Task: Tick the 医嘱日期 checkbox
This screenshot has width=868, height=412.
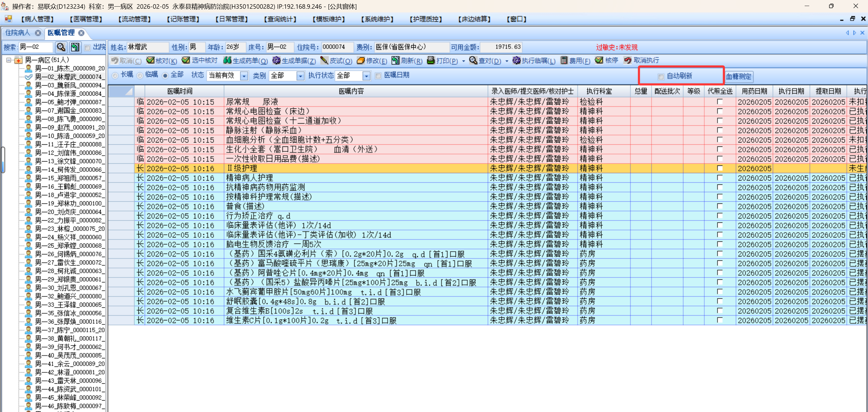Action: pos(378,75)
